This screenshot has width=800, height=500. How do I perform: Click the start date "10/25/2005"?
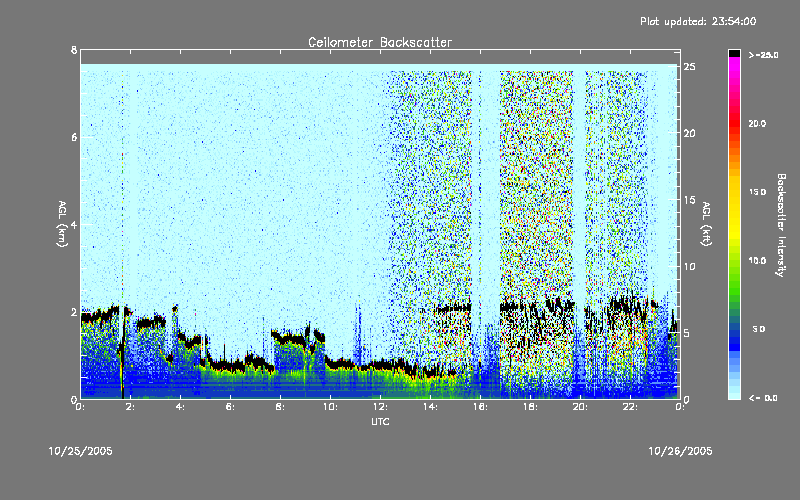tap(81, 451)
